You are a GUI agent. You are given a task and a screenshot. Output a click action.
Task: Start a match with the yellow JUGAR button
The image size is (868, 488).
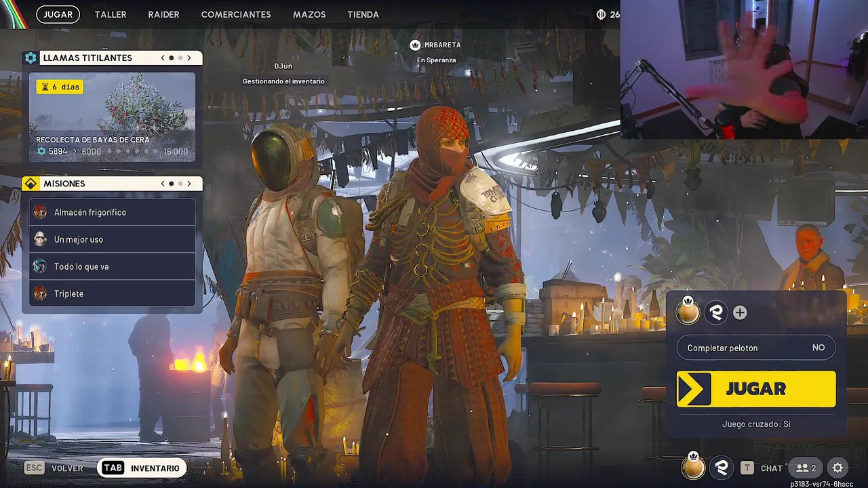coord(756,389)
